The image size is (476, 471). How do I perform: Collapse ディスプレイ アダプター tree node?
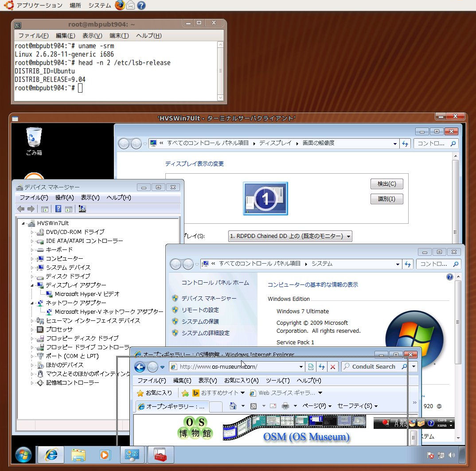[x=32, y=285]
